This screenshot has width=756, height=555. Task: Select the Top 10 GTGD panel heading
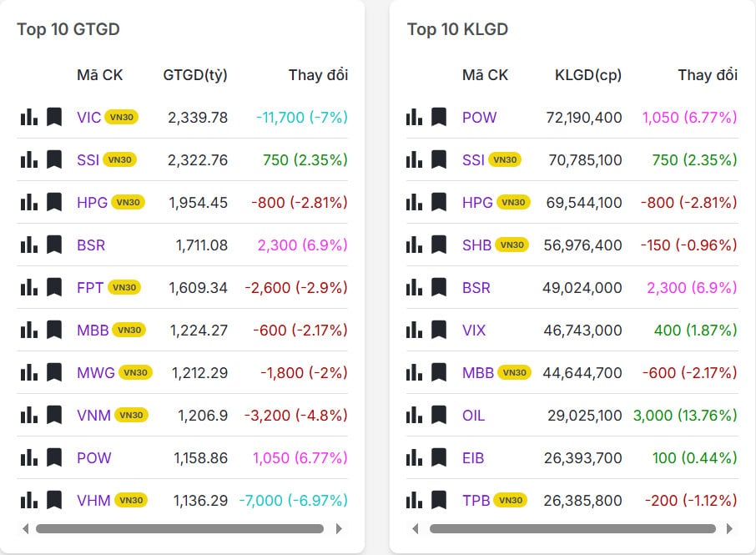point(69,28)
